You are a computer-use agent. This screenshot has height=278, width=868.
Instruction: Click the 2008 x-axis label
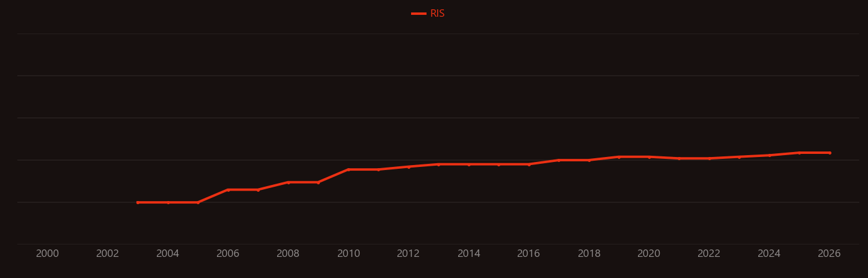click(x=288, y=254)
